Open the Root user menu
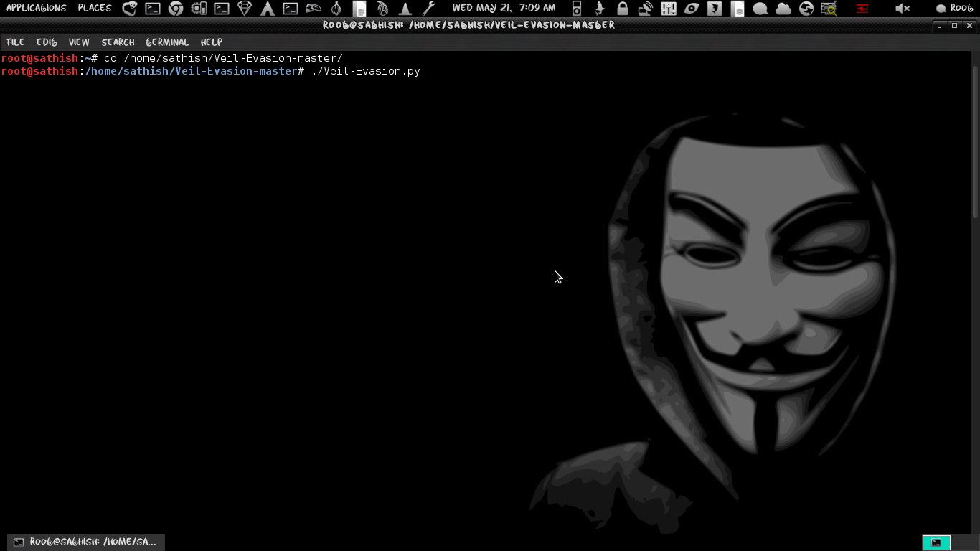This screenshot has height=551, width=980. 954,9
